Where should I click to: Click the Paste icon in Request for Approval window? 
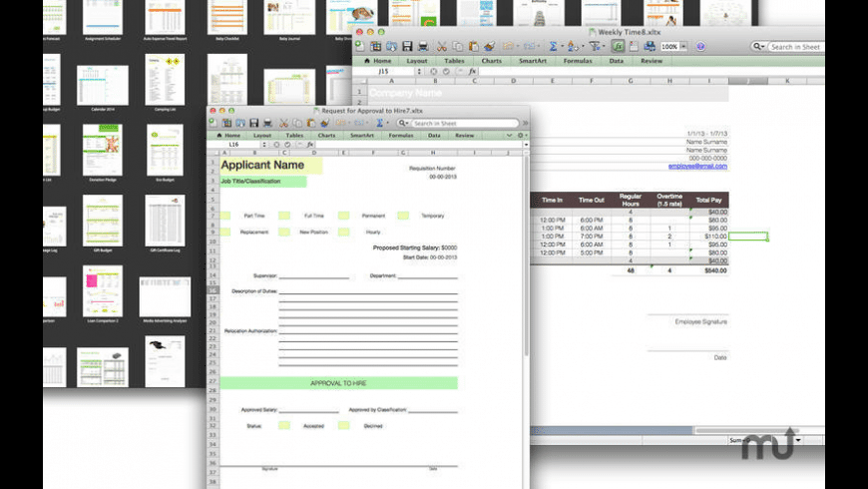(x=311, y=123)
